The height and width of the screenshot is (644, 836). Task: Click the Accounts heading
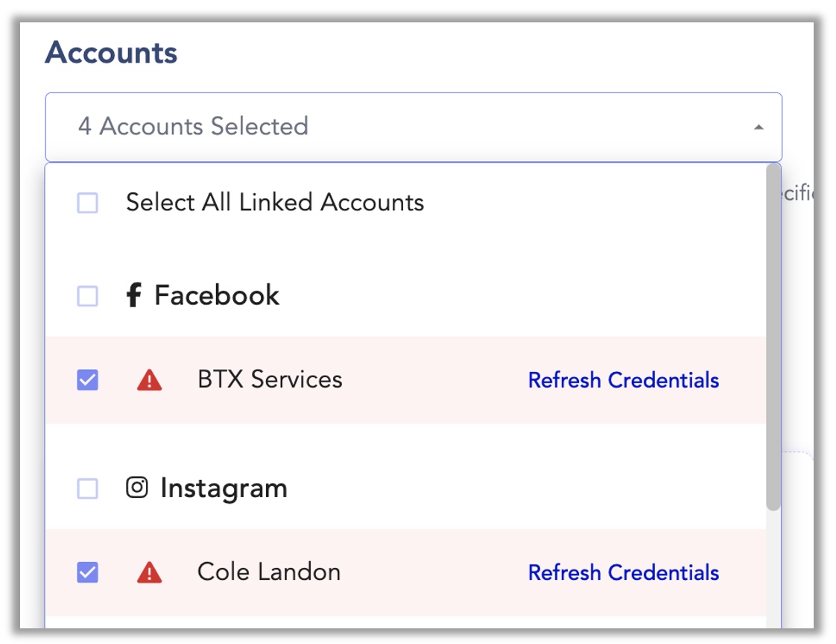click(x=112, y=53)
